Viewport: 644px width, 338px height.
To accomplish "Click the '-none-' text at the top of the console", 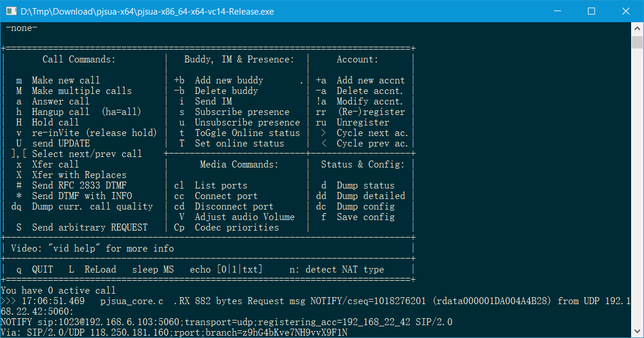I will pos(20,27).
